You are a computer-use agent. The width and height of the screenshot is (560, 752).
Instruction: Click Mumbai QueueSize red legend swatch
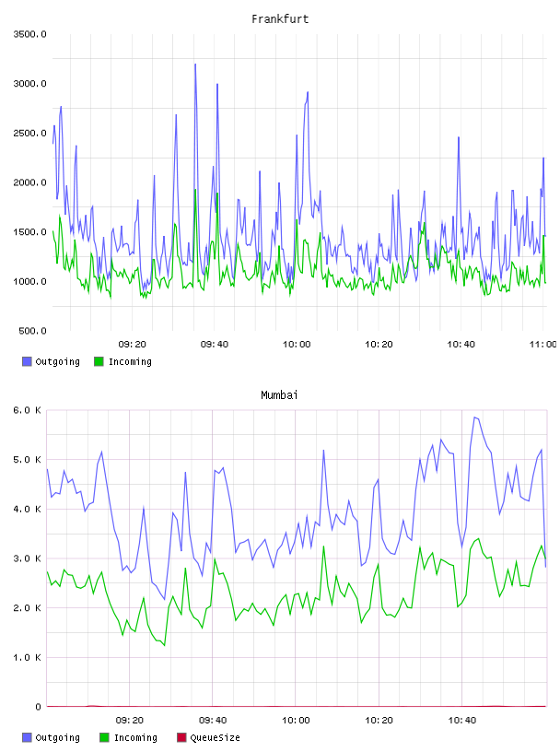[x=181, y=737]
